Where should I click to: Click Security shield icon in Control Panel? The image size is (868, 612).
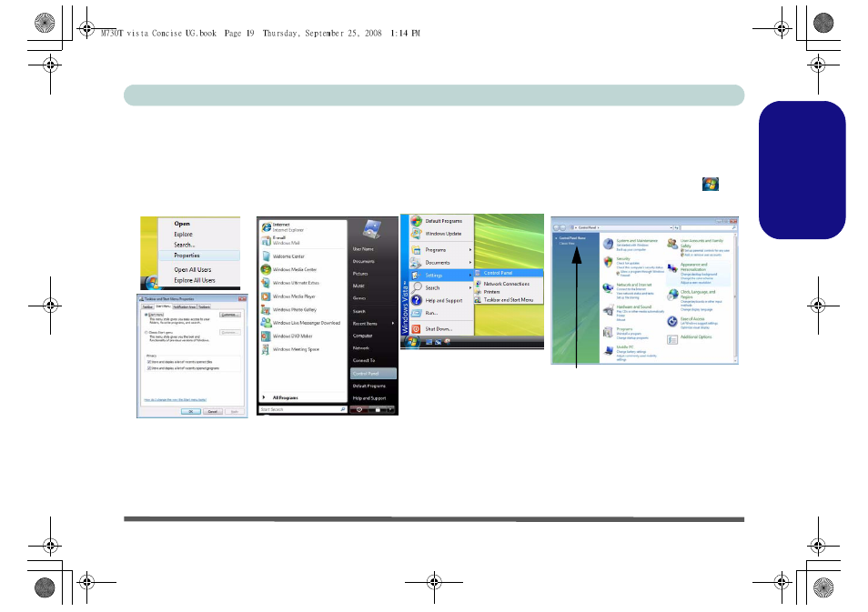click(609, 262)
